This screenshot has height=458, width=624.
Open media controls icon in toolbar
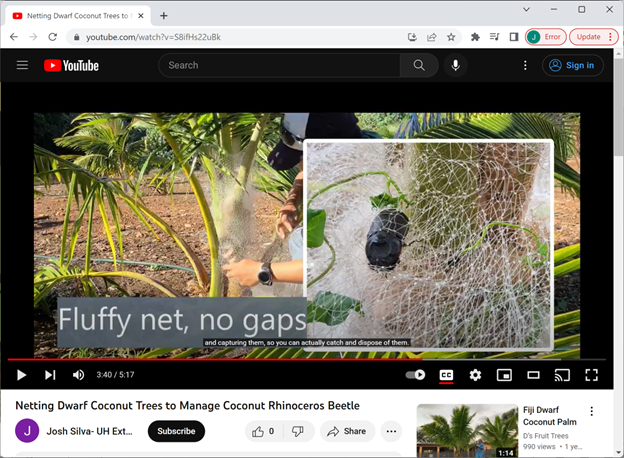click(494, 37)
